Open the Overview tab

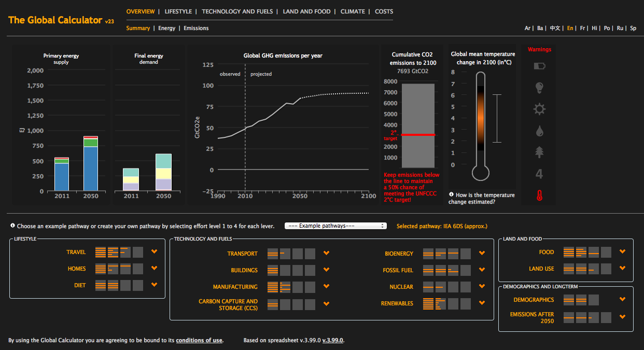(141, 11)
